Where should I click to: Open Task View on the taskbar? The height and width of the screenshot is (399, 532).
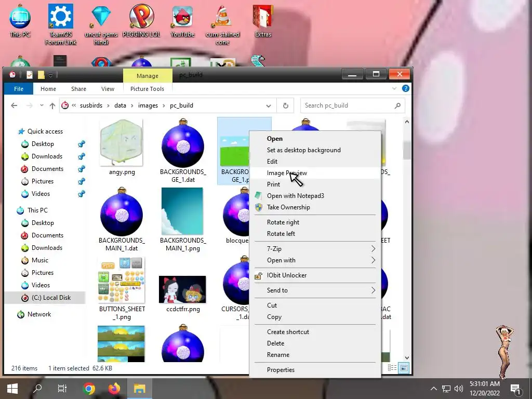coord(62,389)
